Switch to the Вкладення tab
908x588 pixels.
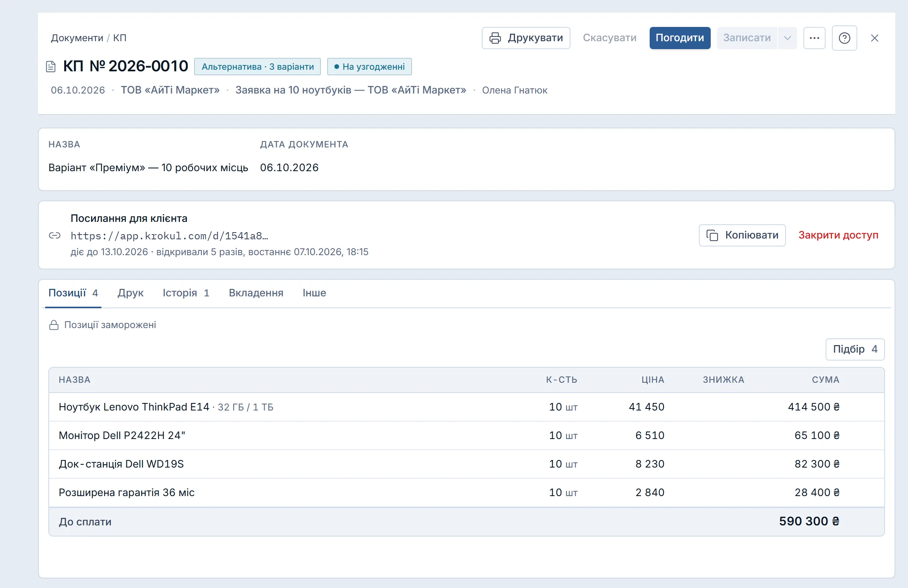(256, 293)
